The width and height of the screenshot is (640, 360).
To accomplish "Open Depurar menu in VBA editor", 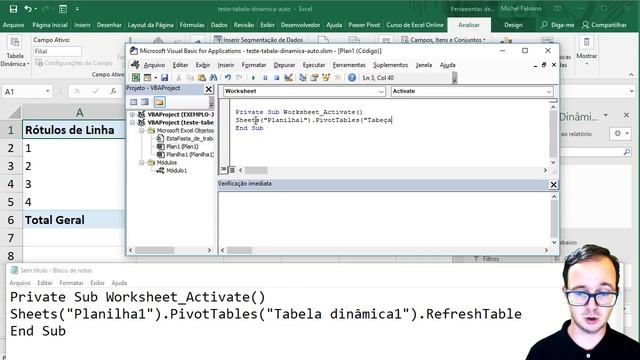I will (x=284, y=65).
